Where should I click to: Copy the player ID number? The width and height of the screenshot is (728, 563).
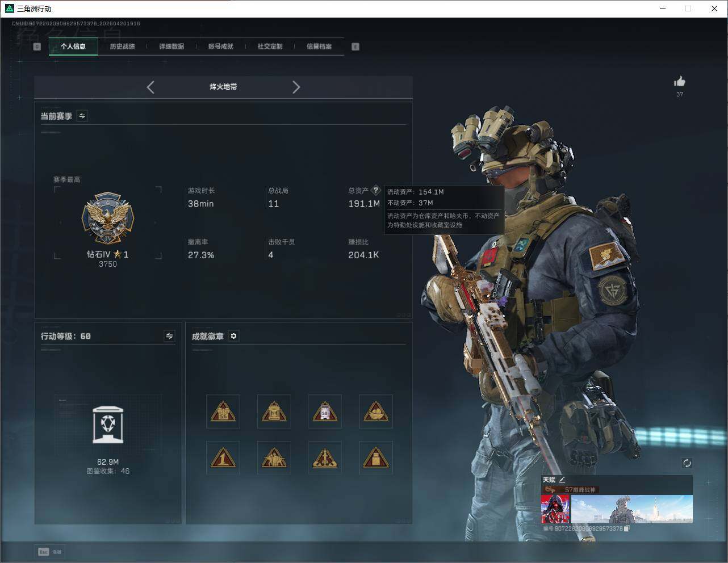coord(626,528)
